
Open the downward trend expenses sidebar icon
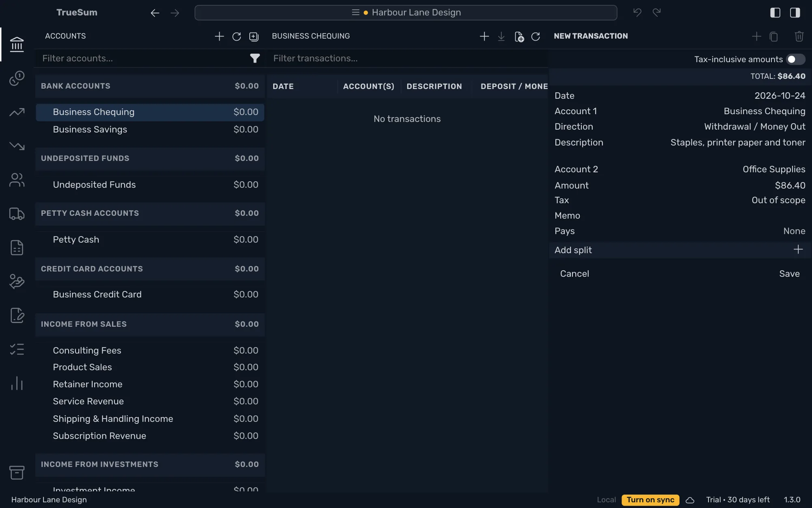click(17, 145)
